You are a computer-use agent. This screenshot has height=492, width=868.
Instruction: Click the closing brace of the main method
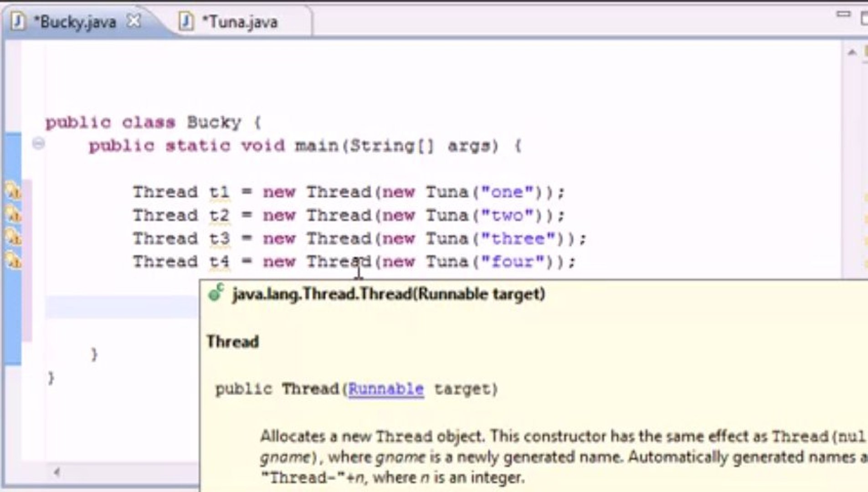click(94, 354)
